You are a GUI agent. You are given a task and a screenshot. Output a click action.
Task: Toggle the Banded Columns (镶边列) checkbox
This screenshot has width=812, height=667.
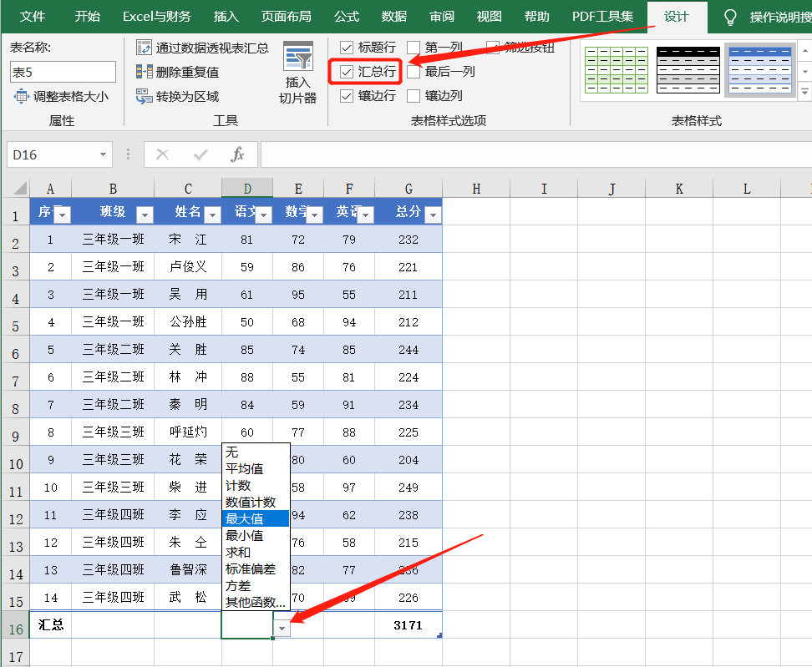414,96
